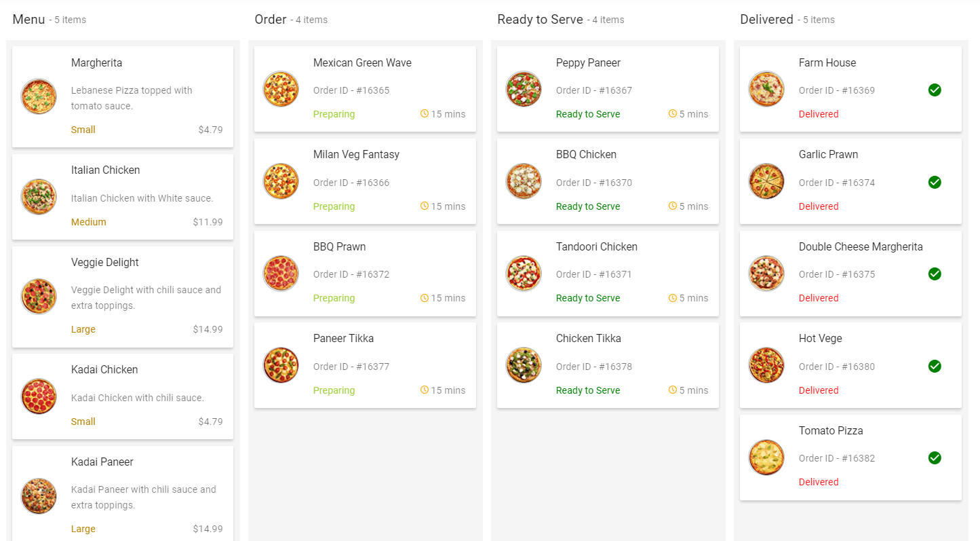The width and height of the screenshot is (980, 541).
Task: Click the checkmark on Double Cheese Margherita
Action: tap(935, 274)
